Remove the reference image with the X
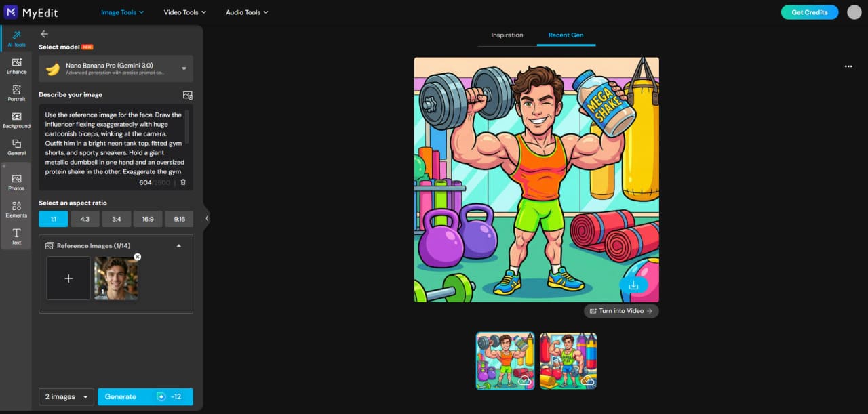 [x=137, y=257]
